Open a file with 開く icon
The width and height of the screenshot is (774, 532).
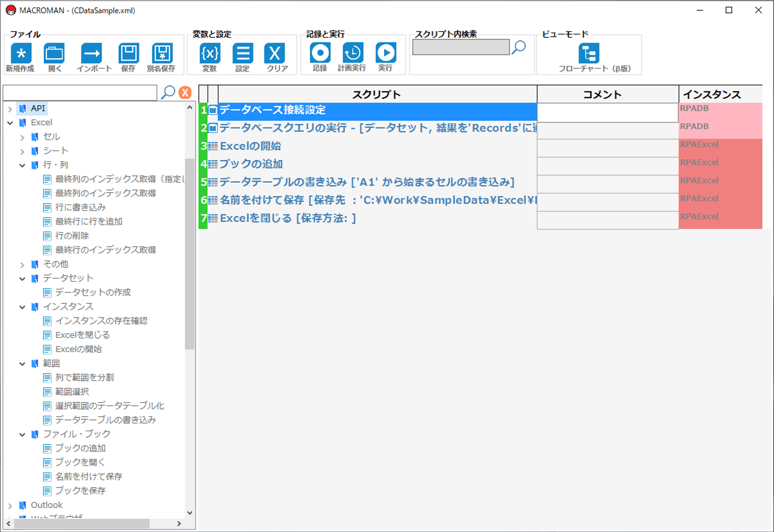click(x=54, y=53)
